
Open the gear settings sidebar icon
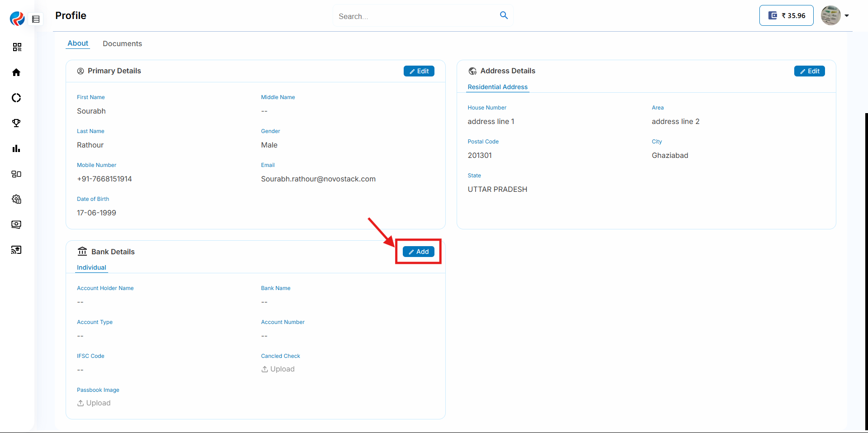pyautogui.click(x=17, y=199)
